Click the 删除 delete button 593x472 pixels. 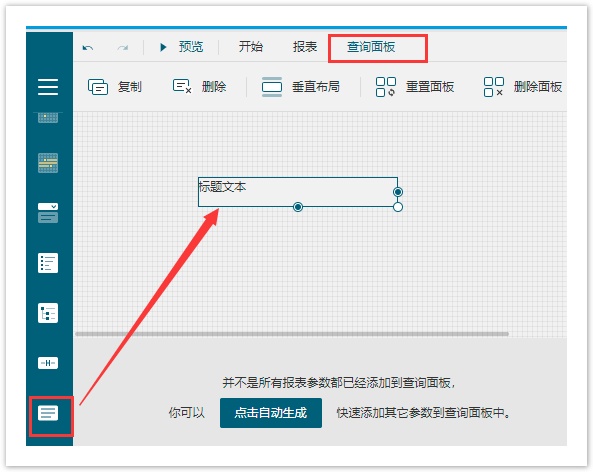199,87
